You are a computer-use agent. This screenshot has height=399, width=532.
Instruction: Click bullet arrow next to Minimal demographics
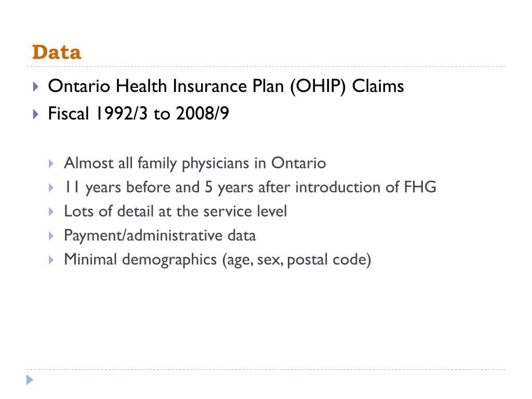click(x=51, y=260)
